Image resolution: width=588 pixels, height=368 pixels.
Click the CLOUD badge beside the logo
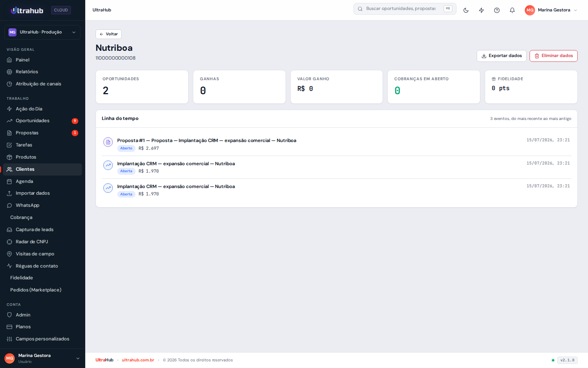(x=61, y=10)
